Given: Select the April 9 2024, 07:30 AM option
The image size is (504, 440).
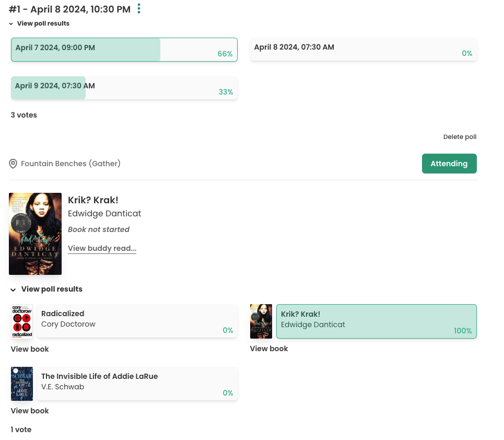Looking at the screenshot, I should click(x=124, y=88).
